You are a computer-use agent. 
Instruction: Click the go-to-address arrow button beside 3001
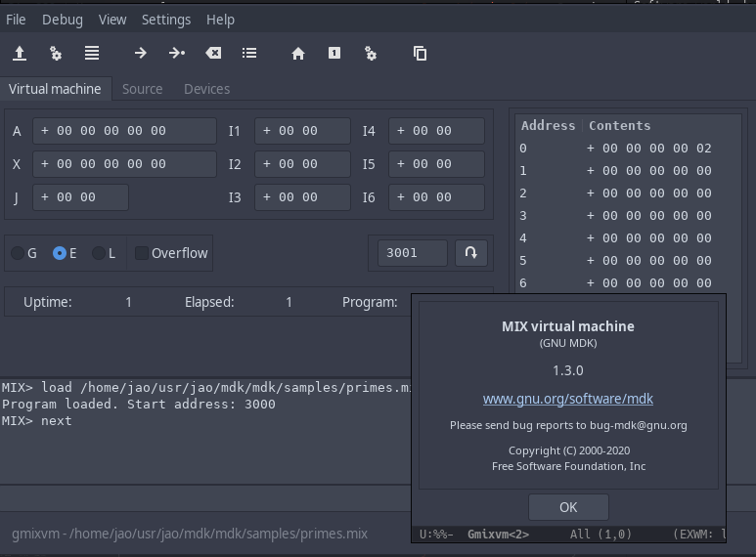coord(471,253)
